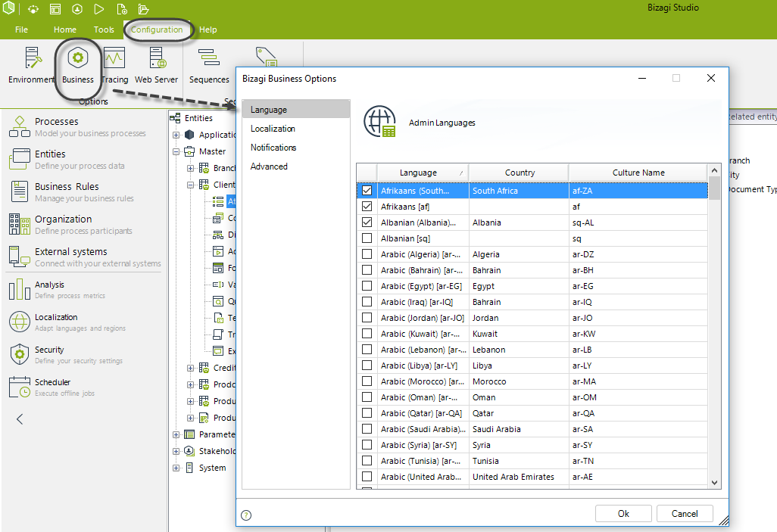Click the eye-shaped icon in title bar
Image resolution: width=777 pixels, height=532 pixels.
coord(33,9)
